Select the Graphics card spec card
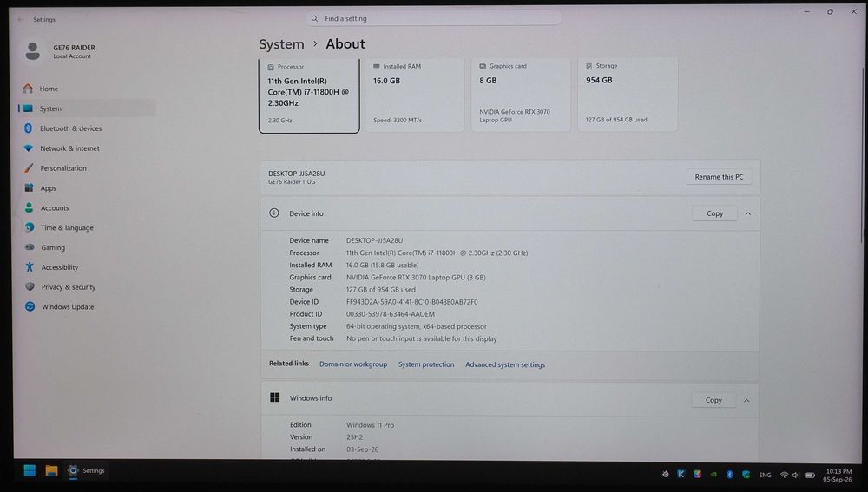 (521, 95)
